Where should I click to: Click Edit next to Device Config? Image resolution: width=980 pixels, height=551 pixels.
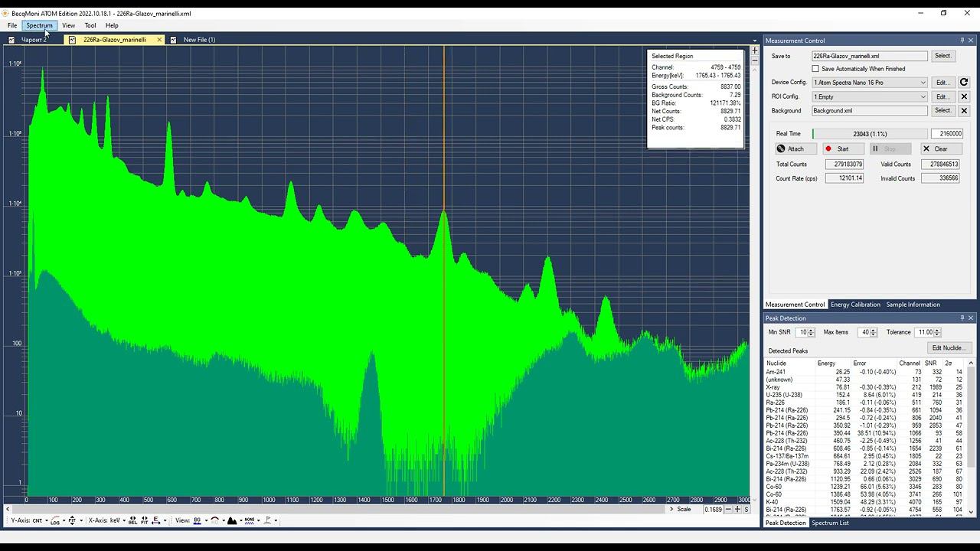click(x=942, y=83)
